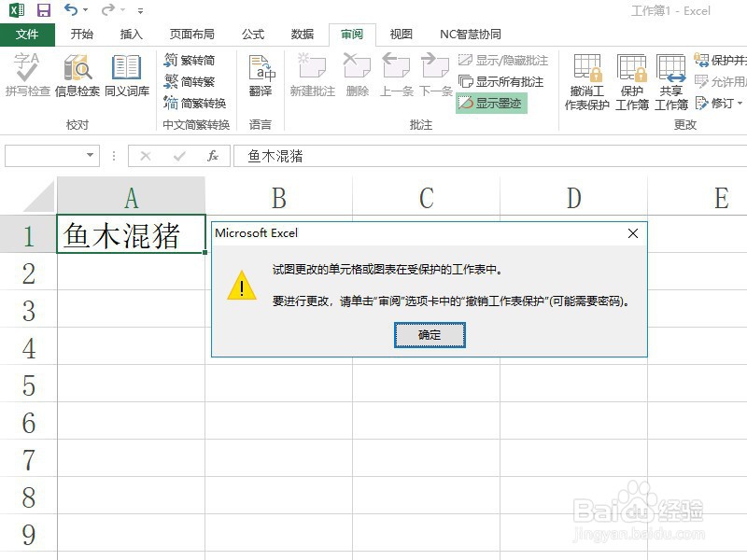Select column C header
The width and height of the screenshot is (747, 560).
427,196
